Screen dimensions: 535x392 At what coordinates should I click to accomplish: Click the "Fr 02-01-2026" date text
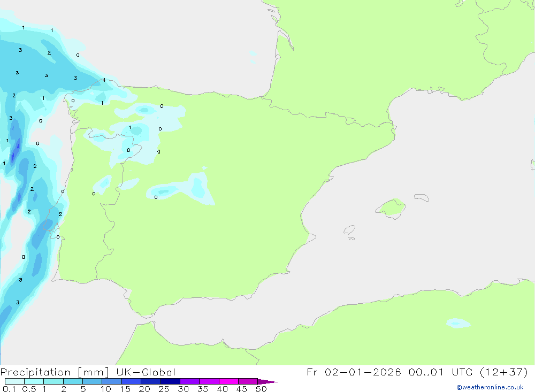click(354, 372)
